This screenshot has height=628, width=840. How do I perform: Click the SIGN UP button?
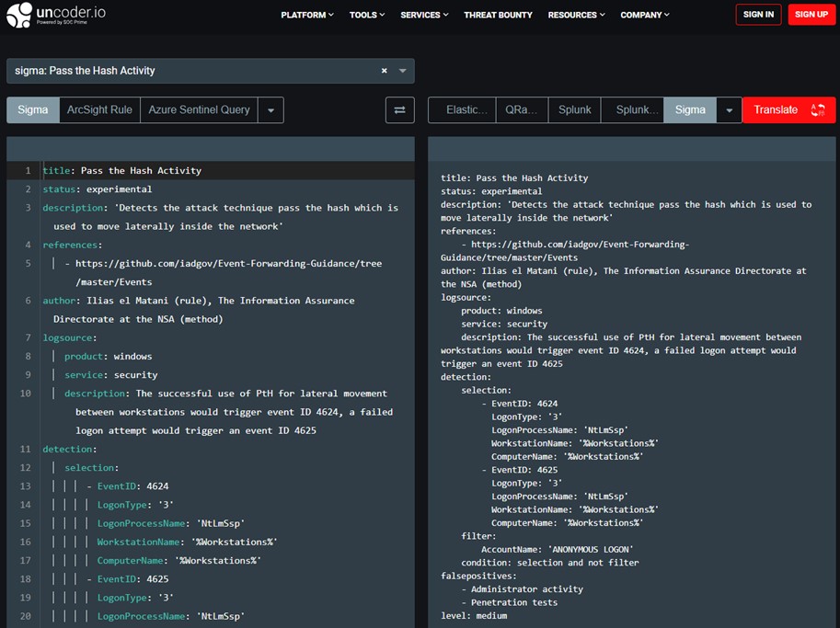click(811, 15)
